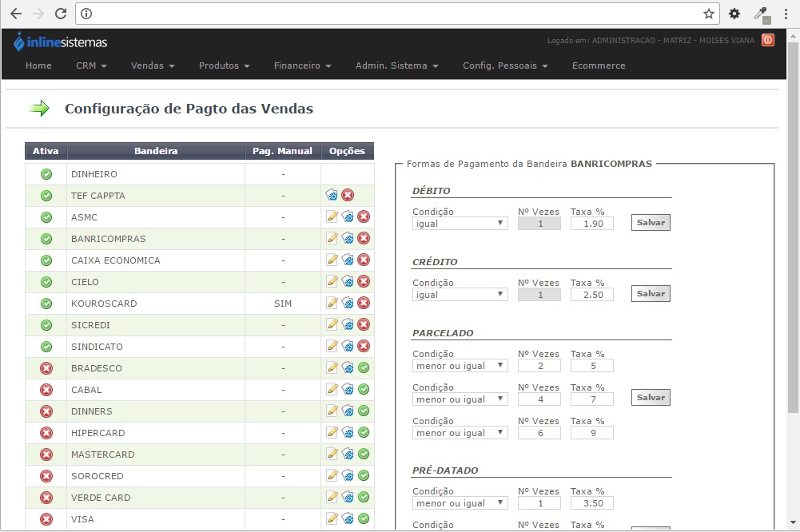Open the browser three-dot menu
The height and width of the screenshot is (532, 800).
pyautogui.click(x=786, y=14)
